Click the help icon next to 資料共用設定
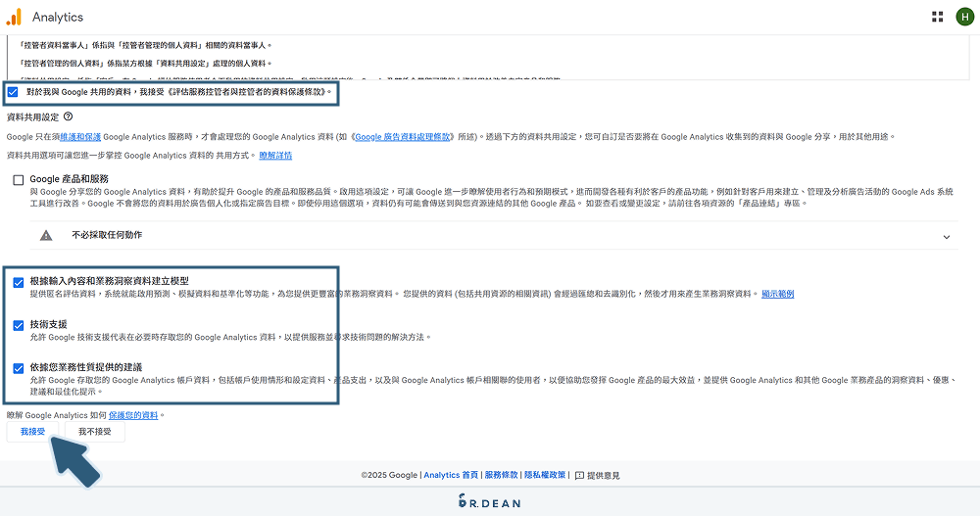The image size is (980, 516). [69, 117]
